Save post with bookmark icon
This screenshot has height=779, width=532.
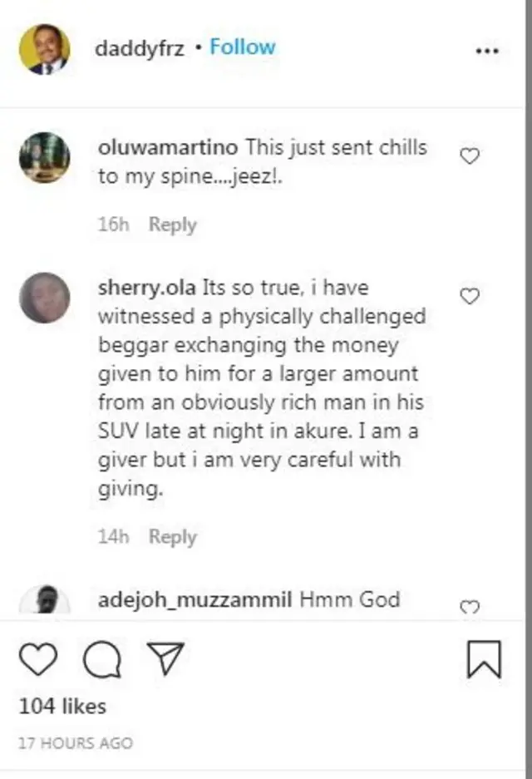click(x=484, y=660)
